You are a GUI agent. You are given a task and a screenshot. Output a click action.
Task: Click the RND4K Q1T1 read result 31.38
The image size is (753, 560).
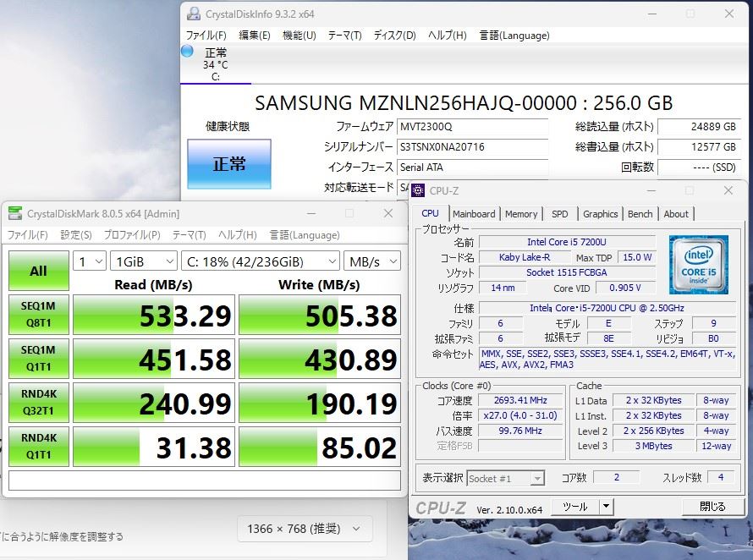[154, 446]
